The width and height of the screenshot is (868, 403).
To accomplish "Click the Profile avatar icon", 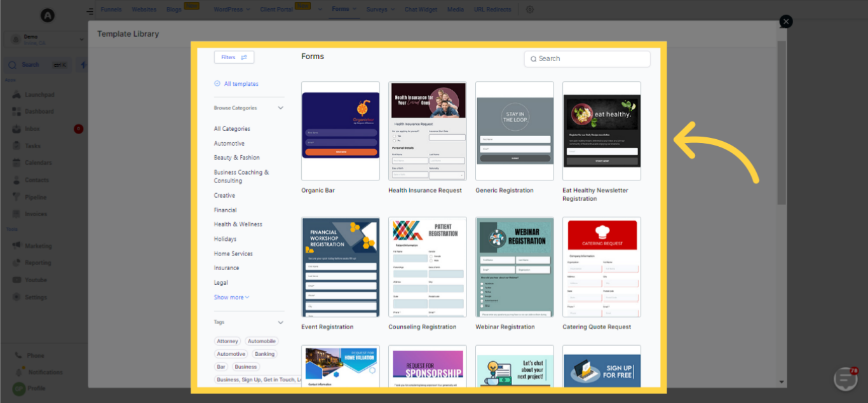I will pos(18,388).
